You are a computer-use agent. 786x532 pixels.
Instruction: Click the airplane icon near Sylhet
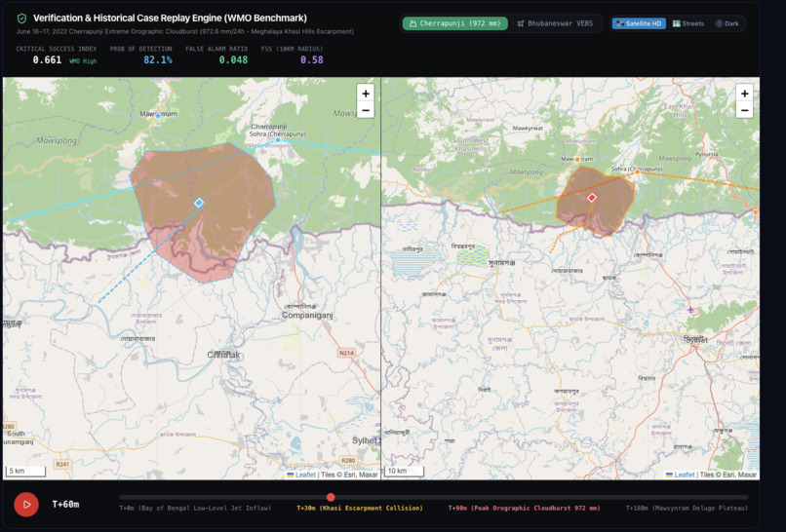point(690,310)
